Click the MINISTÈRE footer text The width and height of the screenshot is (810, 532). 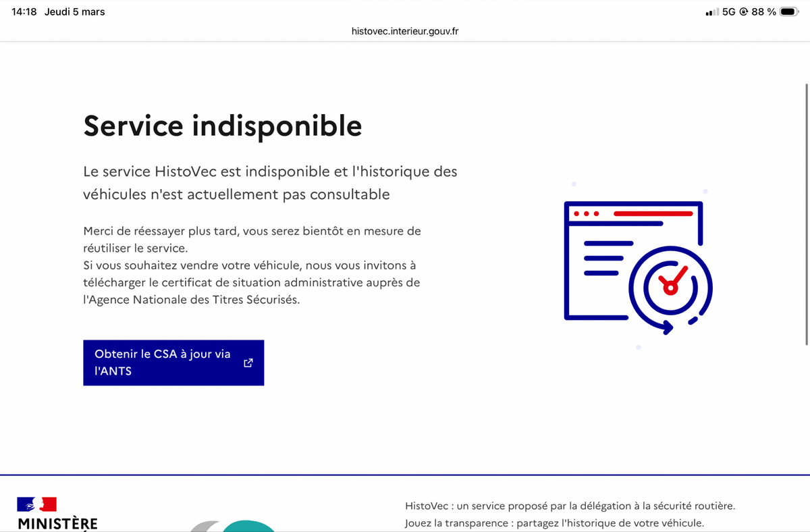[57, 524]
